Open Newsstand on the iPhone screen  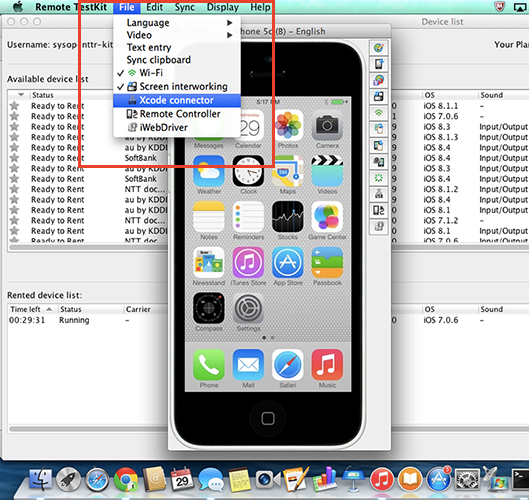point(209,262)
